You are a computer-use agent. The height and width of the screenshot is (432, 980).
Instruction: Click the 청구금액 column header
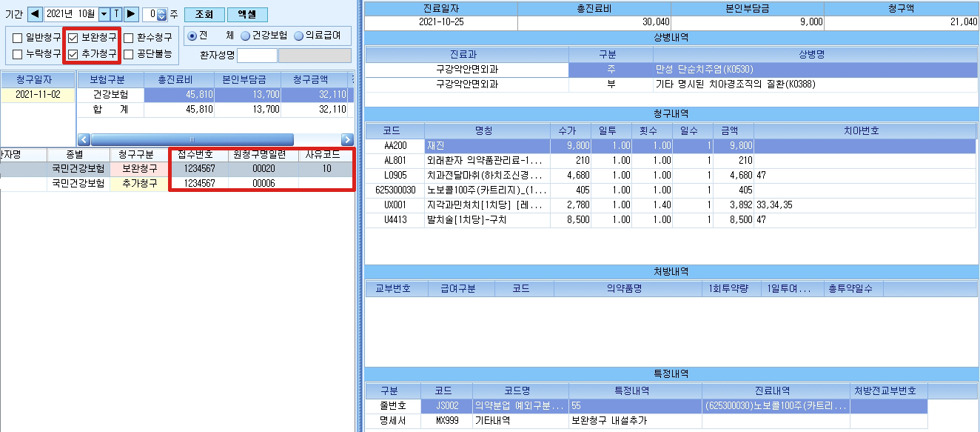[x=314, y=79]
